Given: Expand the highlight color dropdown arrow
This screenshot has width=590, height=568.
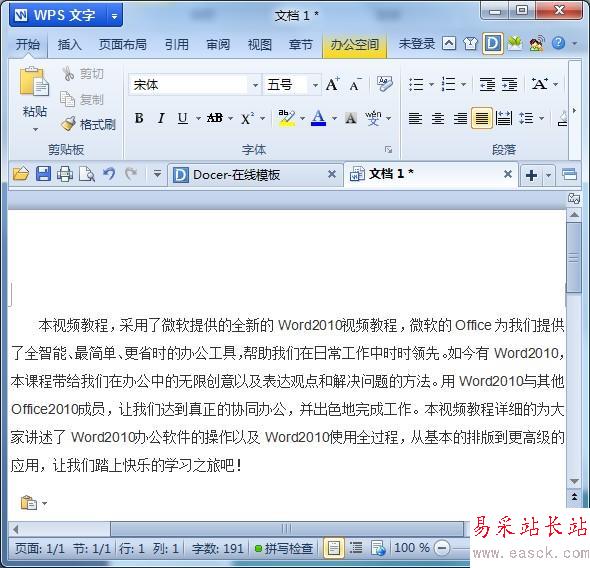Looking at the screenshot, I should (x=303, y=118).
